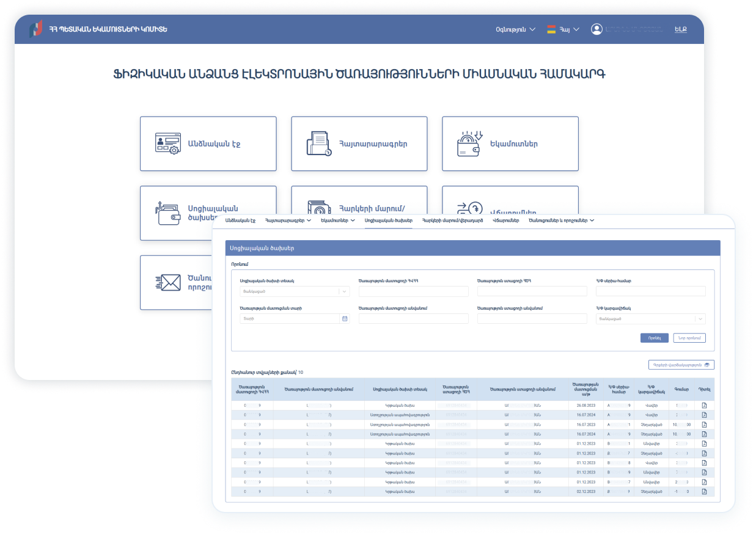Click Ծառայություն ստացողի անվանում input field
This screenshot has height=537, width=756.
coord(532,319)
